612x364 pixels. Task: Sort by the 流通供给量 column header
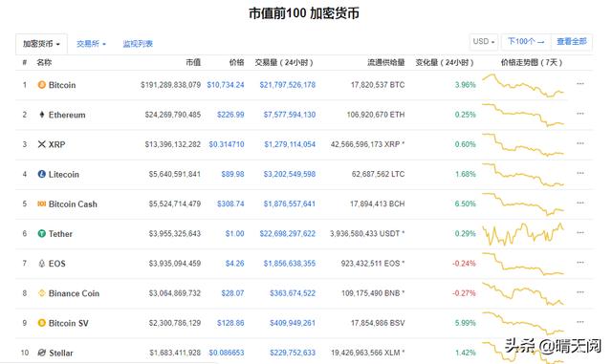[386, 62]
